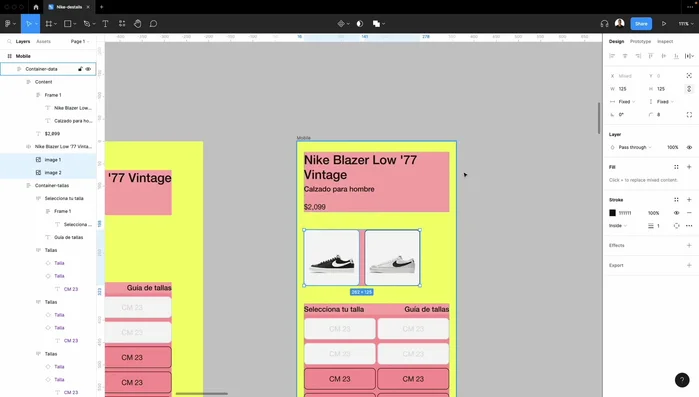Open Page 1 dropdown
Viewport: 699px width, 397px height.
tap(80, 41)
